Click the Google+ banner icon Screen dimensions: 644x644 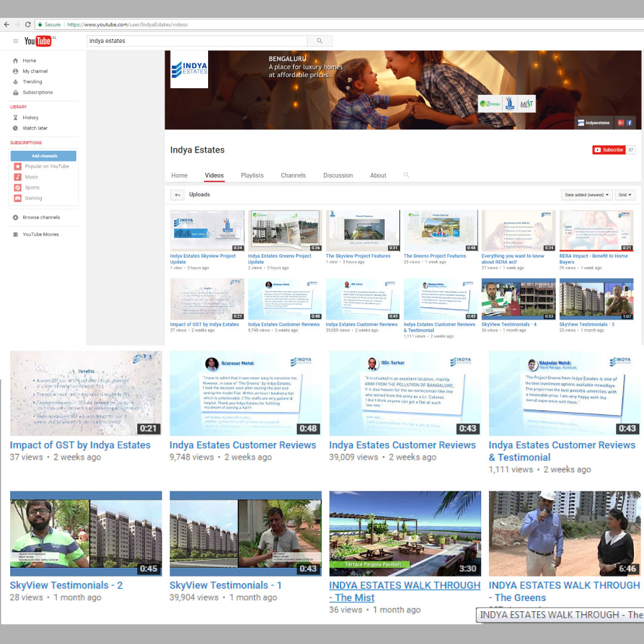point(621,123)
